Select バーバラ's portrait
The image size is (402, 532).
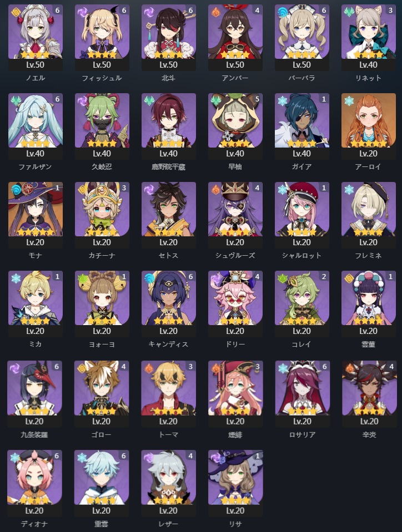pyautogui.click(x=302, y=32)
